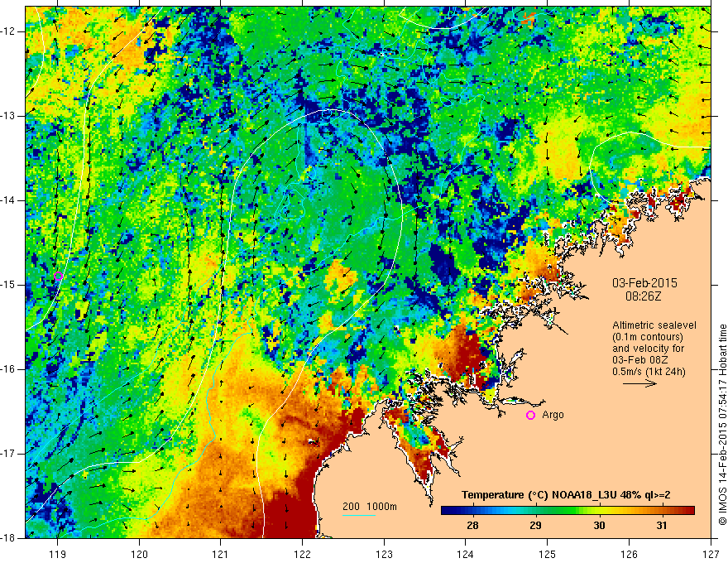The height and width of the screenshot is (563, 728).
Task: Click the 'Altimetric sealevel' caption line
Action: tap(654, 325)
